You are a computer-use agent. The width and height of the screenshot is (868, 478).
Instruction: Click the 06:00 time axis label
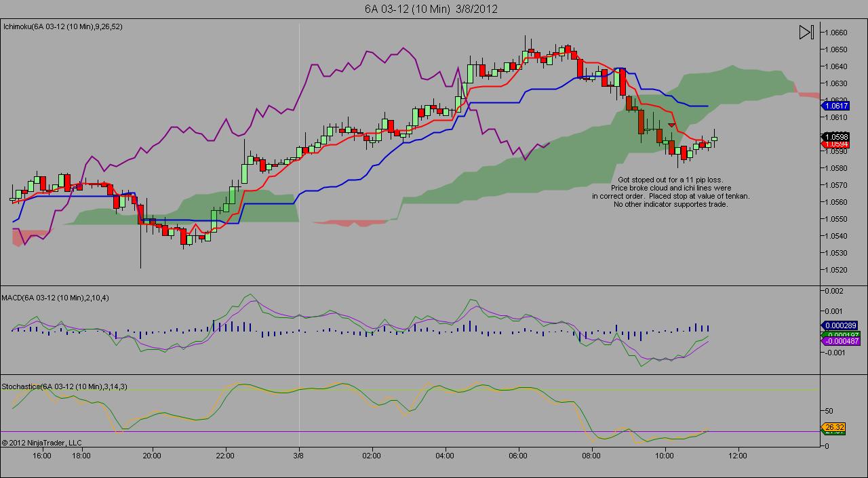[519, 456]
